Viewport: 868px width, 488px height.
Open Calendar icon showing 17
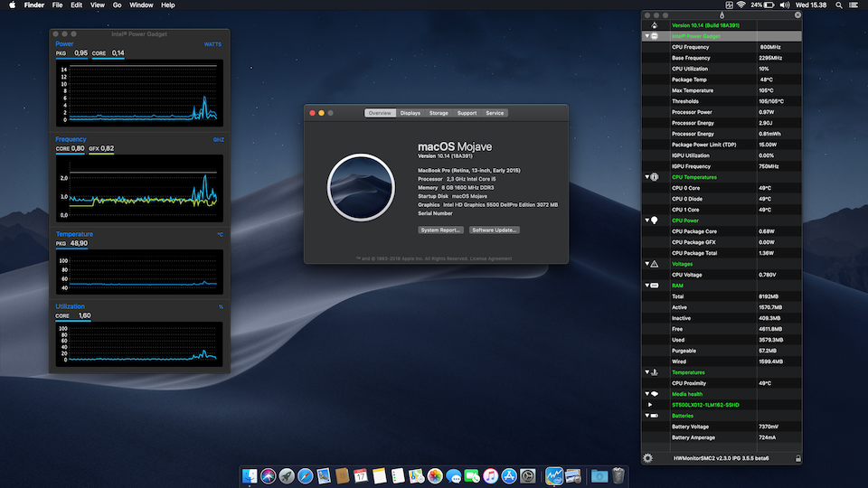(361, 476)
